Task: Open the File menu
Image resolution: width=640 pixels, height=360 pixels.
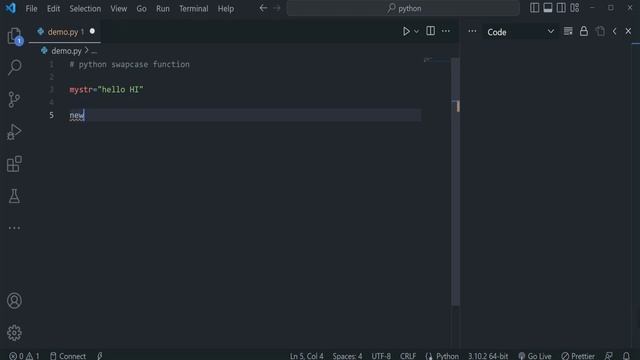Action: (x=31, y=9)
